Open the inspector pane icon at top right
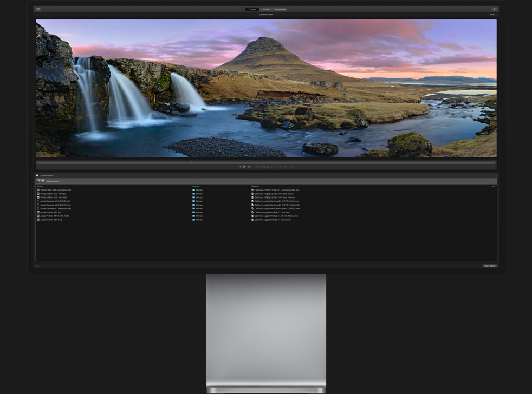The height and width of the screenshot is (394, 532). [x=494, y=9]
